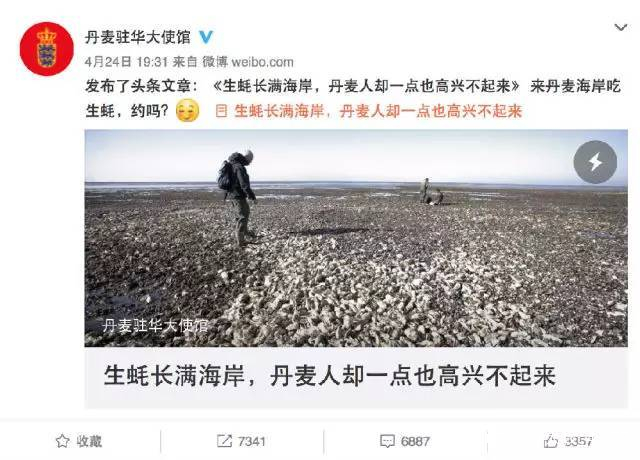Expand the post options chevron

(x=621, y=28)
